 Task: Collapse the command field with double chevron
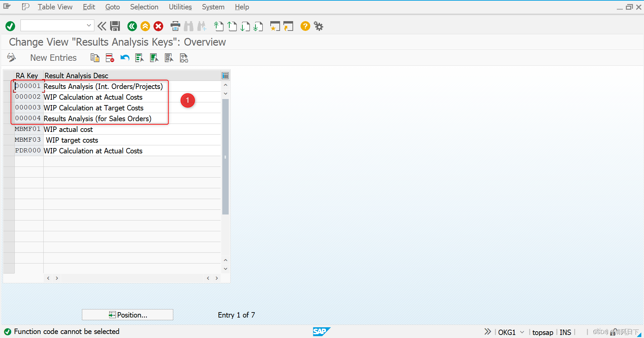102,26
